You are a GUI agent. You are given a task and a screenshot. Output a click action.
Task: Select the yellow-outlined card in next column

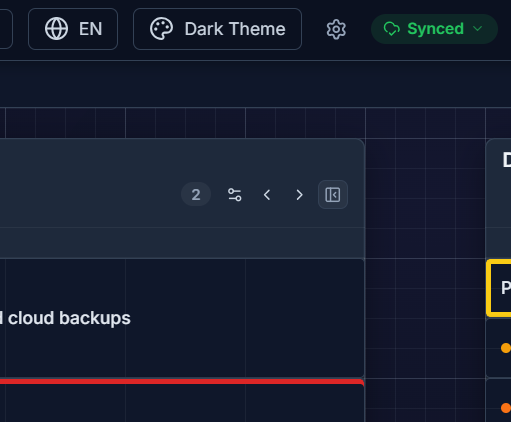499,288
